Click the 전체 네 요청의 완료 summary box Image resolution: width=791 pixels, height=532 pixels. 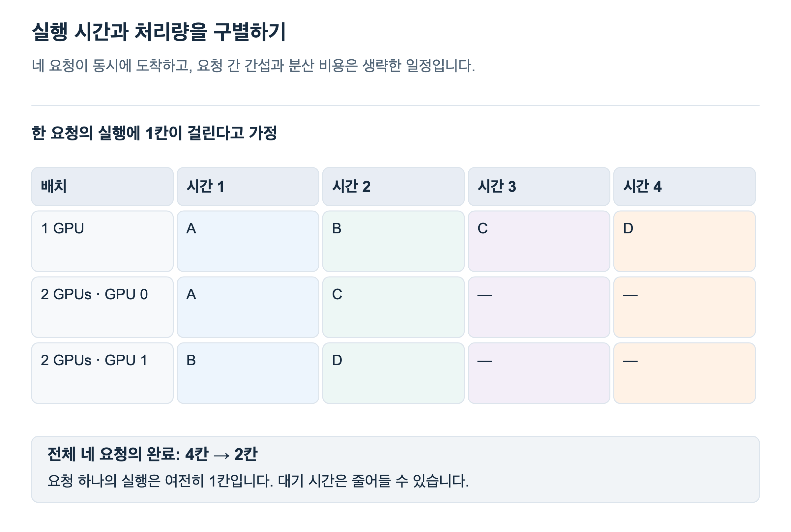click(x=395, y=469)
